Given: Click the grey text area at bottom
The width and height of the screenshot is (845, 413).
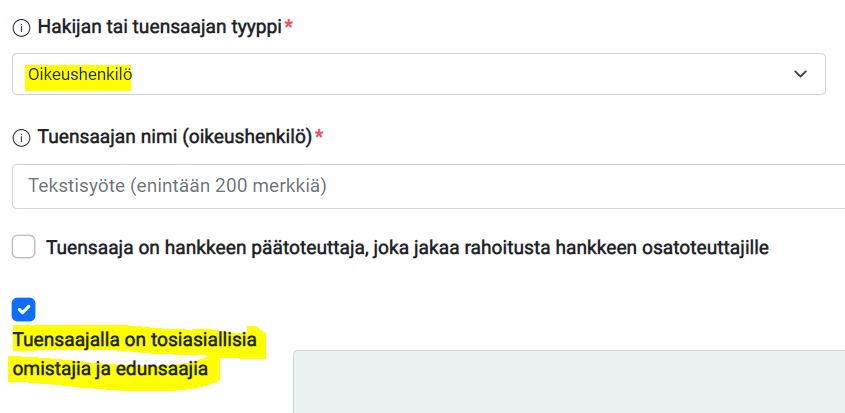Looking at the screenshot, I should [569, 382].
